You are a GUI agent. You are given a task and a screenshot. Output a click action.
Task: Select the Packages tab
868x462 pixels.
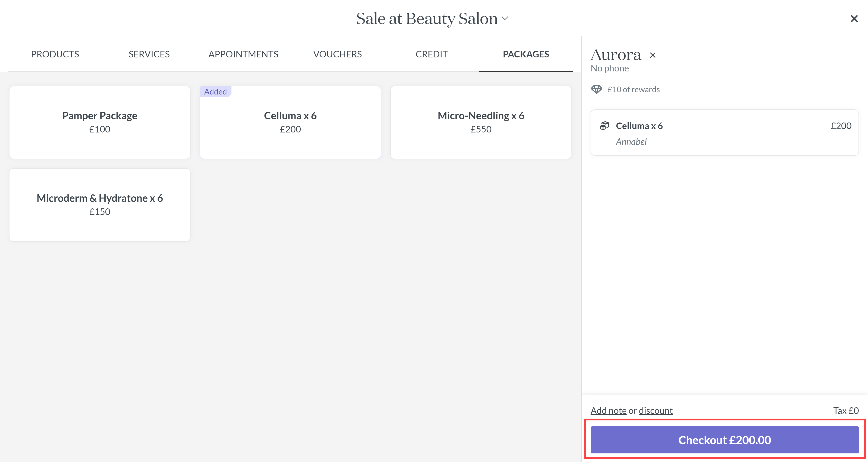tap(526, 54)
